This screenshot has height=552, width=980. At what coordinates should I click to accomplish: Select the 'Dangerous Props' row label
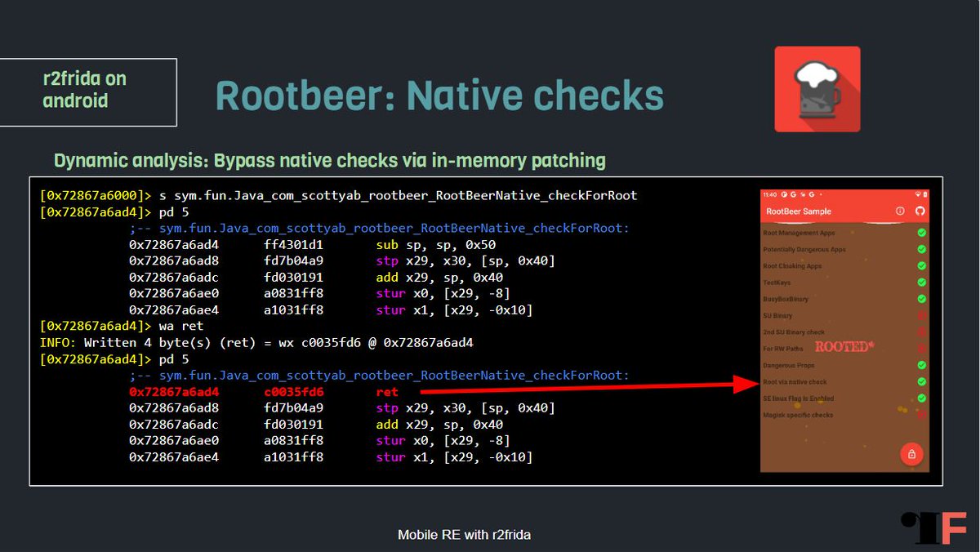tap(788, 365)
